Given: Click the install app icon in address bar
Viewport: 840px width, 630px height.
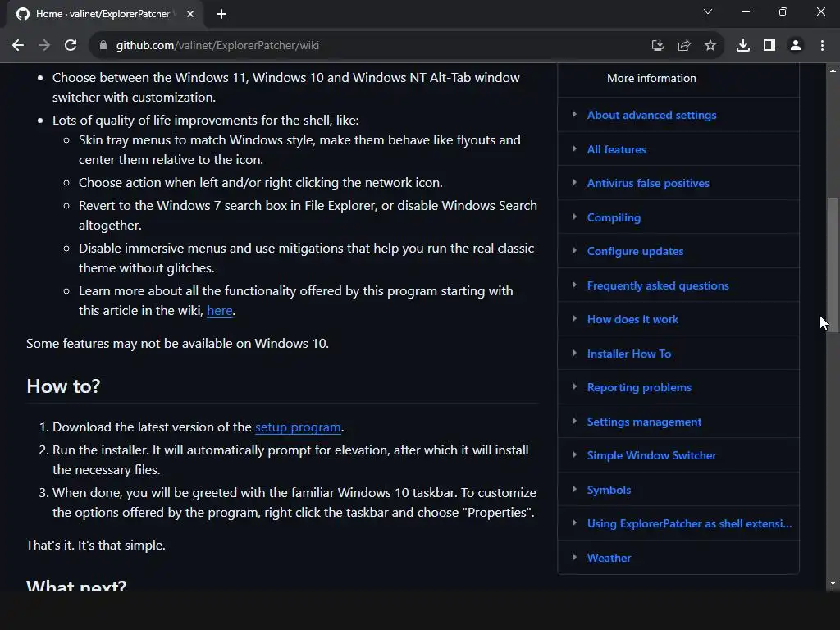Looking at the screenshot, I should [x=657, y=46].
